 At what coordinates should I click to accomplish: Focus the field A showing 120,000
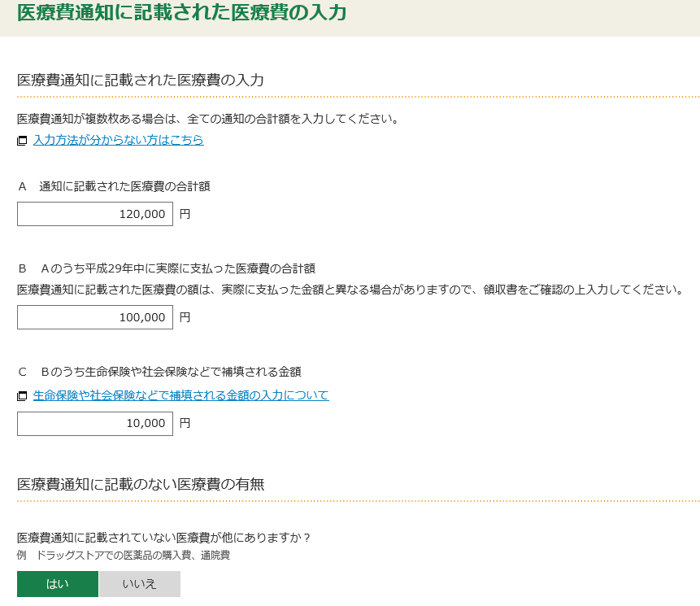(95, 214)
